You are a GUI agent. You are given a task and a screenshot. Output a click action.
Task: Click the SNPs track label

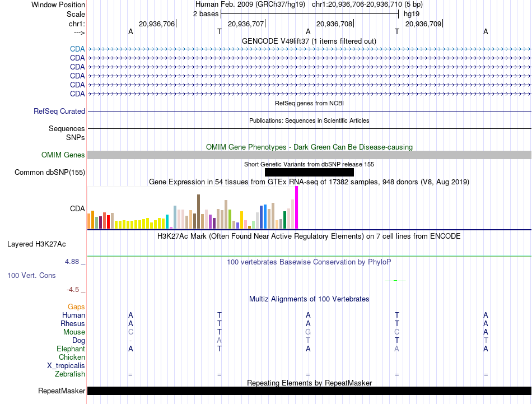tap(76, 137)
